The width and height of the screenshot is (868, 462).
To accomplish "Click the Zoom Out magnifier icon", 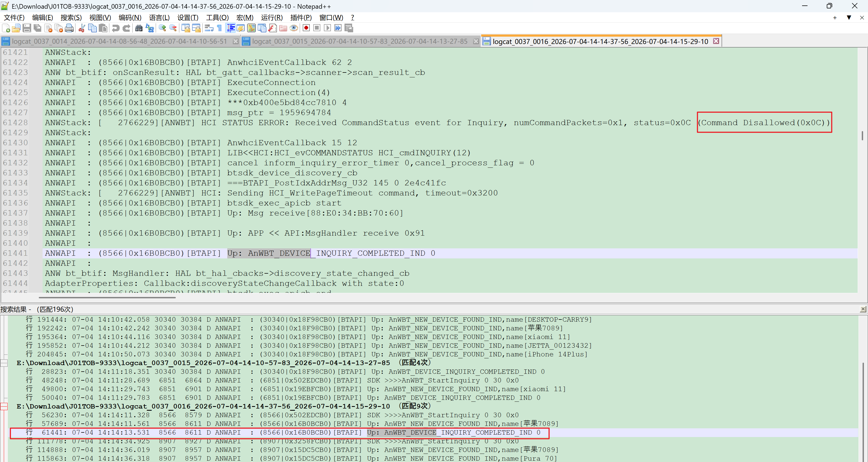I will tap(173, 28).
